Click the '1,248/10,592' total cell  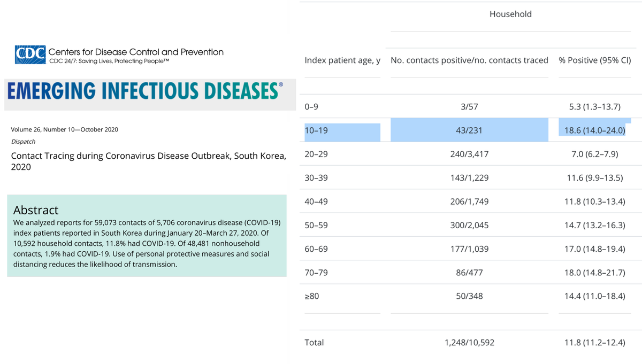point(469,343)
